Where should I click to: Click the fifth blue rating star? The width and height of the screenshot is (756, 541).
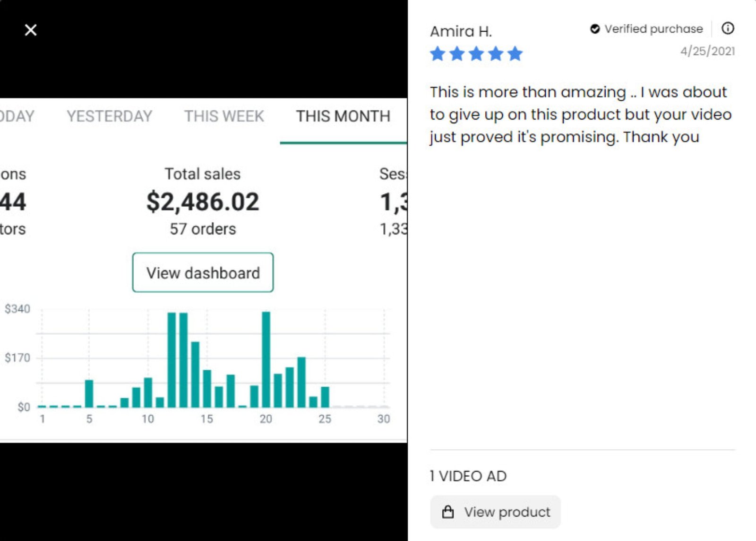pyautogui.click(x=515, y=54)
